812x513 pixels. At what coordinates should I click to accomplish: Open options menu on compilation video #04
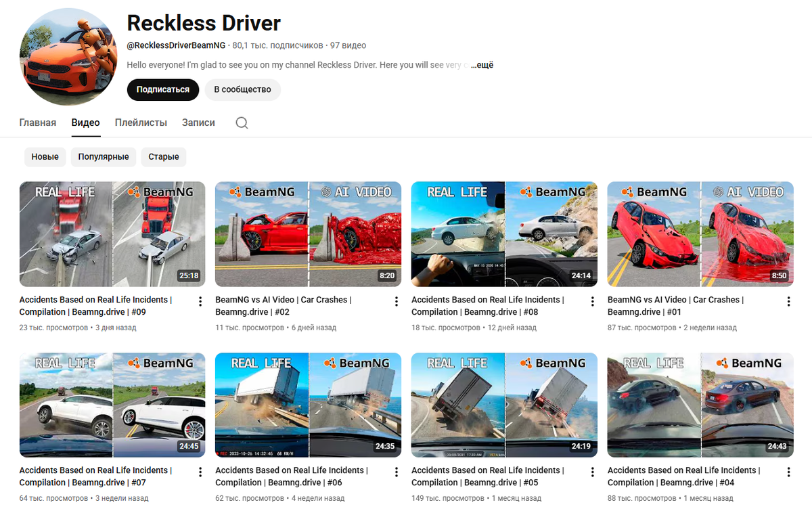point(788,472)
